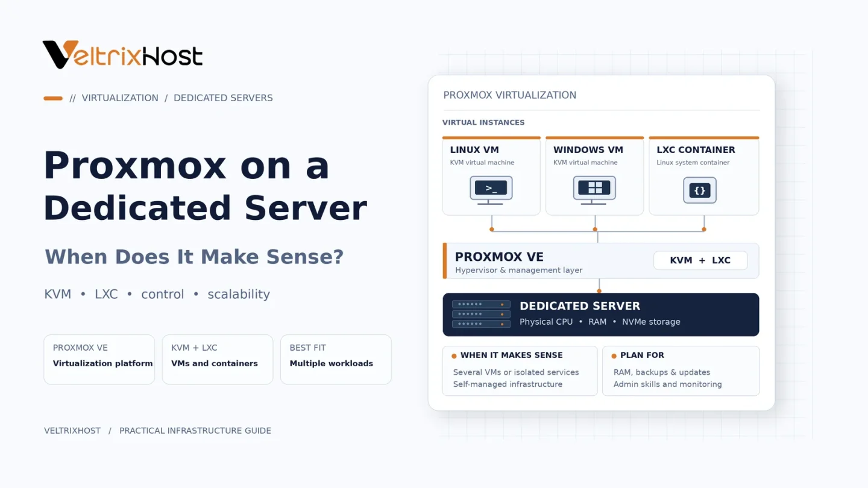868x488 pixels.
Task: Click the server rack icon in Dedicated Server
Action: coord(481,314)
